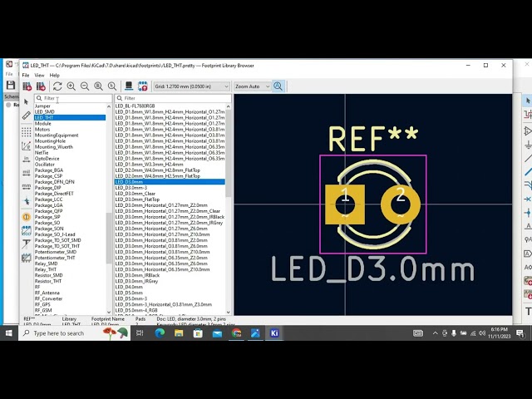Select RF_Antenna library
The width and height of the screenshot is (532, 399).
[x=47, y=293]
